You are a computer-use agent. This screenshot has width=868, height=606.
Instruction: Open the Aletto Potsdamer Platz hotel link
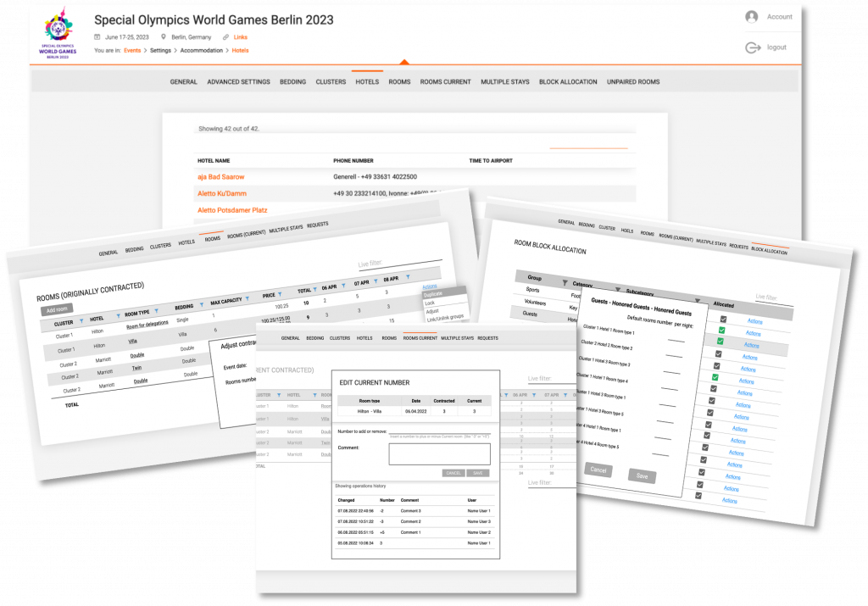[232, 210]
